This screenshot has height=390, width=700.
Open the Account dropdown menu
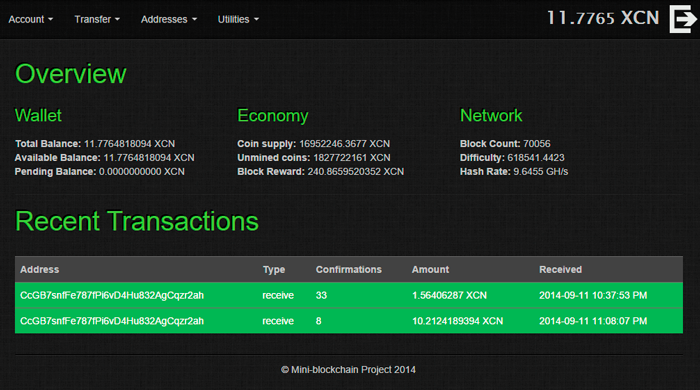pyautogui.click(x=31, y=19)
